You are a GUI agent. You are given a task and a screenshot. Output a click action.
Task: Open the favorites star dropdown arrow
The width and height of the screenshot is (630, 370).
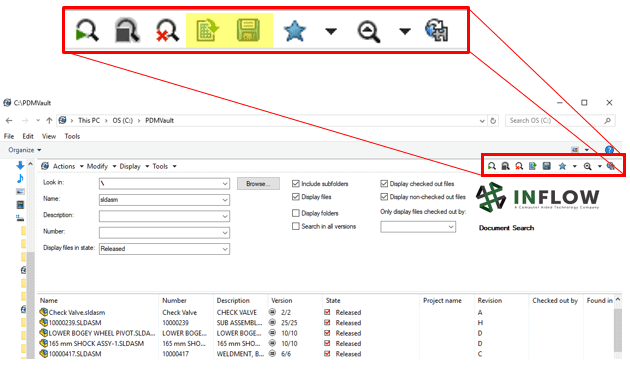(575, 166)
